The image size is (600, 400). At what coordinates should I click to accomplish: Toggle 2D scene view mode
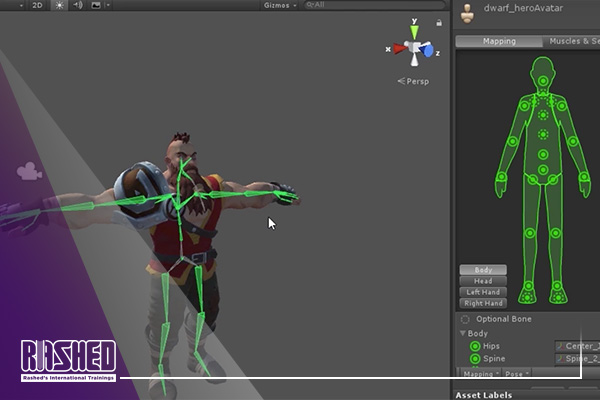(37, 5)
